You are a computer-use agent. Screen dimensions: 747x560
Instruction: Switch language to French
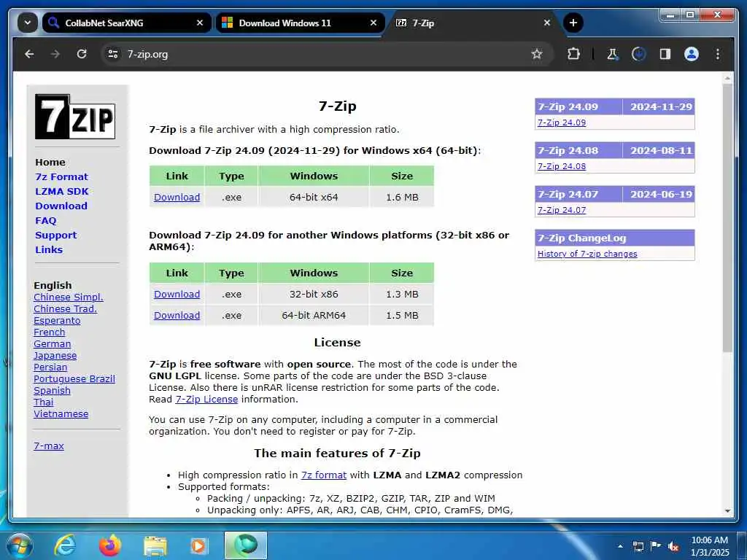point(49,332)
